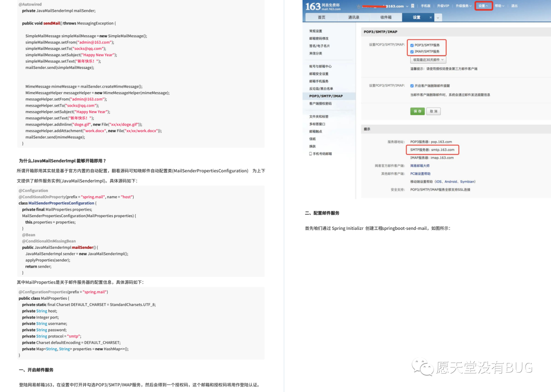Click the 为什么JavaMailSenderImpl 能够开箱即用 heading

coord(62,161)
